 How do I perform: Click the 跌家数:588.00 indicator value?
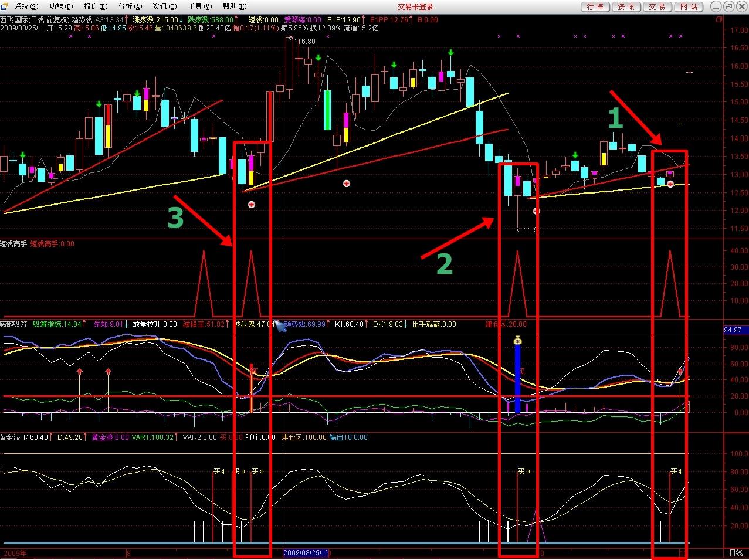211,20
